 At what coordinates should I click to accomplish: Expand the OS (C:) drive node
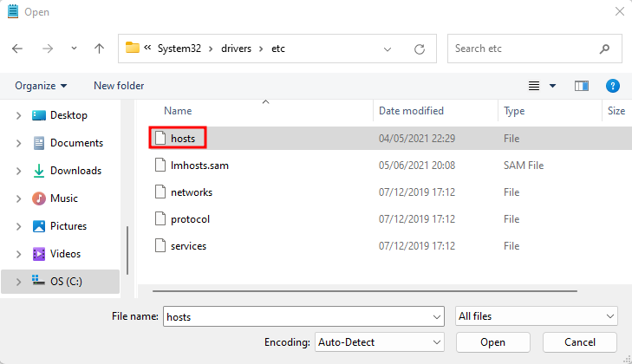pyautogui.click(x=19, y=282)
